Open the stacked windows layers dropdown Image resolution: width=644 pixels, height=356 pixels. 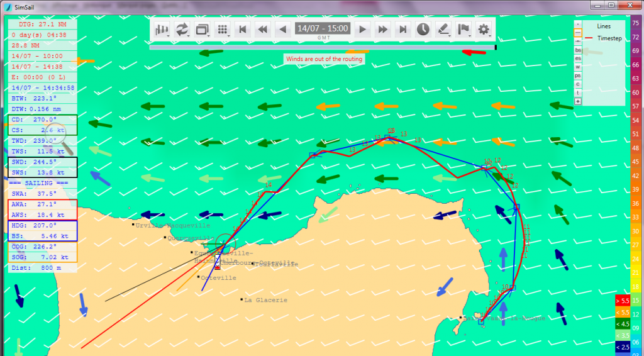pyautogui.click(x=202, y=29)
